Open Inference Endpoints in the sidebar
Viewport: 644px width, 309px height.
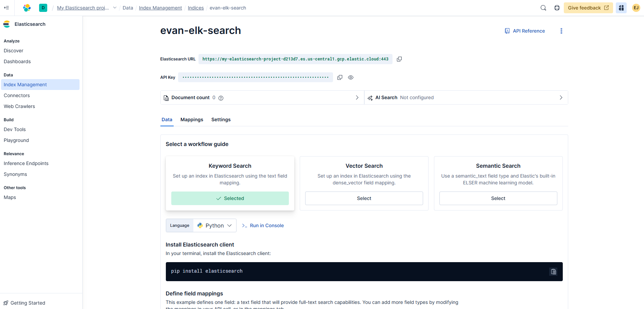pos(26,163)
